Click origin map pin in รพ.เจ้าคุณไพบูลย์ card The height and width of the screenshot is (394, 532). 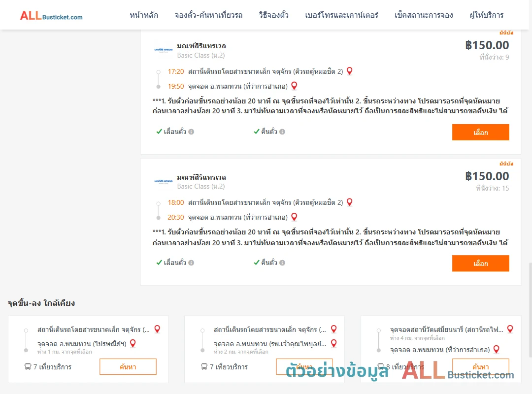pos(334,329)
